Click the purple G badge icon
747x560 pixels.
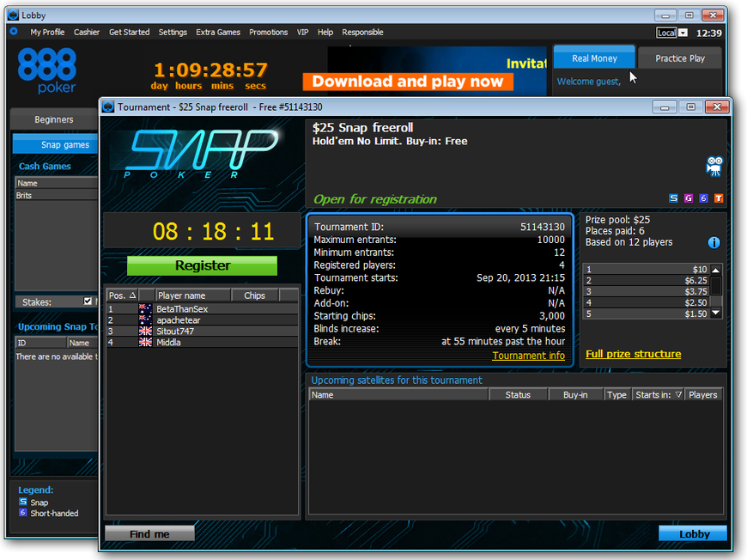pos(689,198)
